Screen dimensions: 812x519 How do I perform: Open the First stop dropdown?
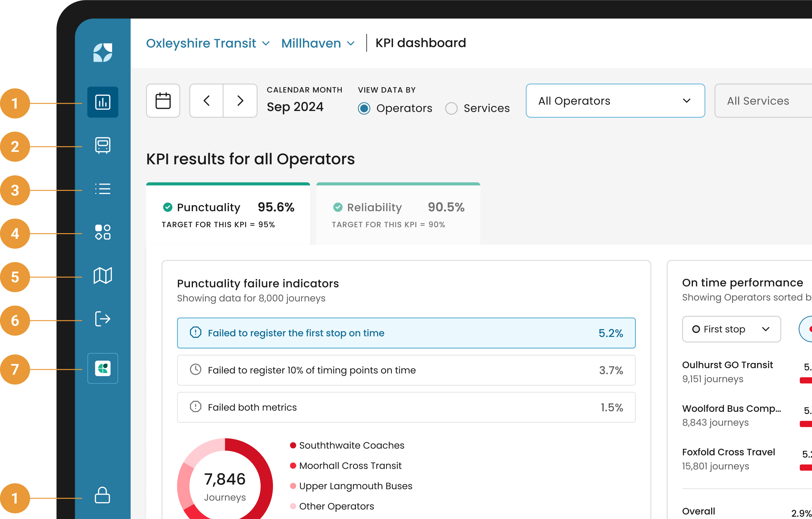pos(731,329)
